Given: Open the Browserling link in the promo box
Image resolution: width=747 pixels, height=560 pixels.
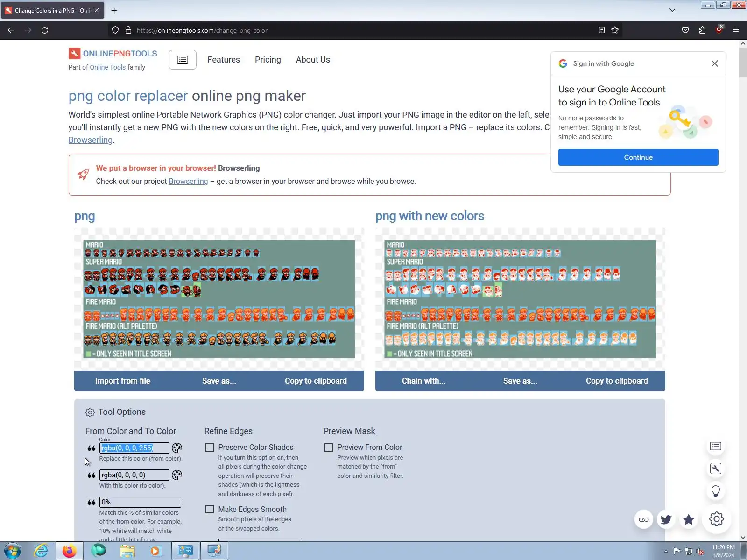Looking at the screenshot, I should 188,181.
